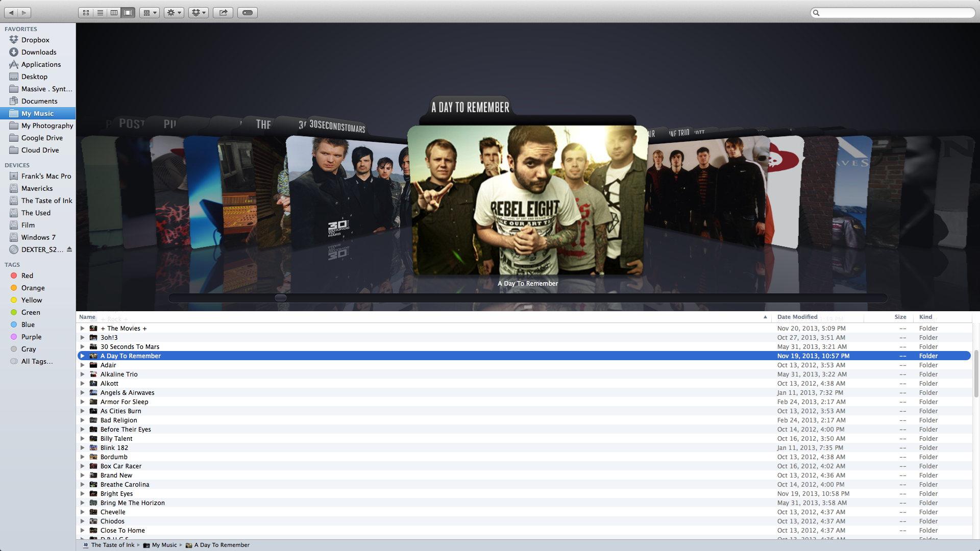Go back with the left arrow button
The height and width of the screenshot is (551, 980).
pos(11,13)
